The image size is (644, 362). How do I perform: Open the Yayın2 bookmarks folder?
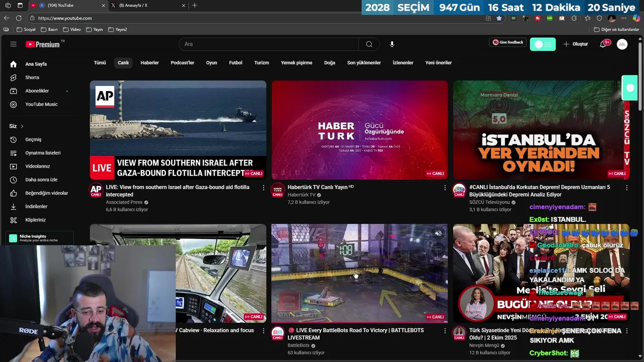tap(118, 30)
